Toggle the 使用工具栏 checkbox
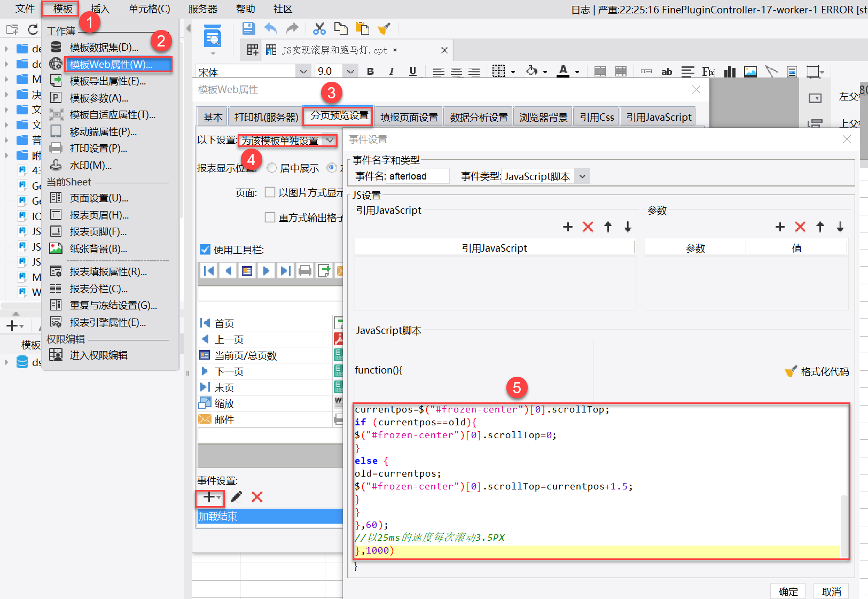868x599 pixels. (205, 250)
